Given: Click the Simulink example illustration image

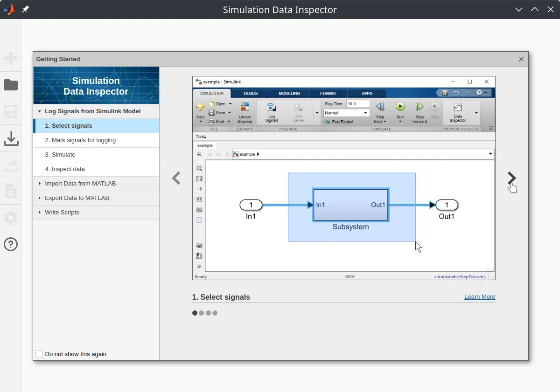Looking at the screenshot, I should tap(344, 178).
